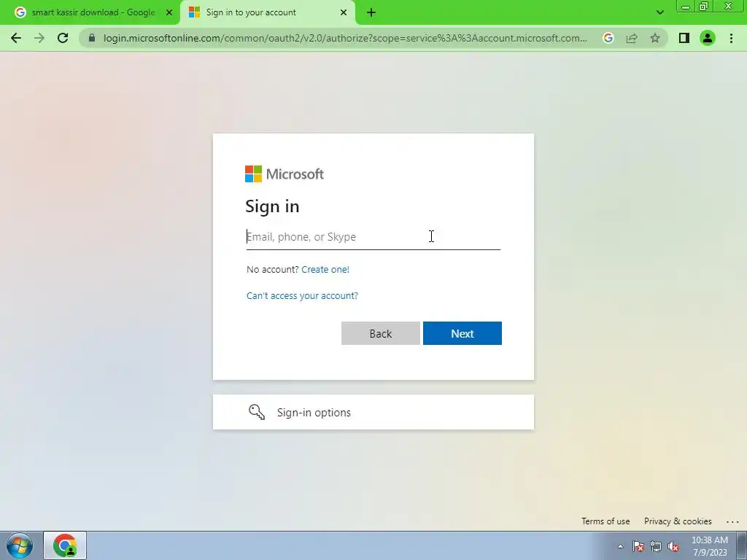Open Chrome three-dot menu
Screen dimensions: 747x560
(x=731, y=38)
